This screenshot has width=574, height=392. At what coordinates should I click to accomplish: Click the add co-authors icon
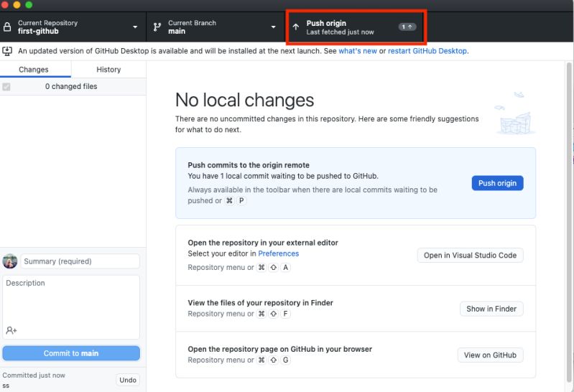click(11, 330)
